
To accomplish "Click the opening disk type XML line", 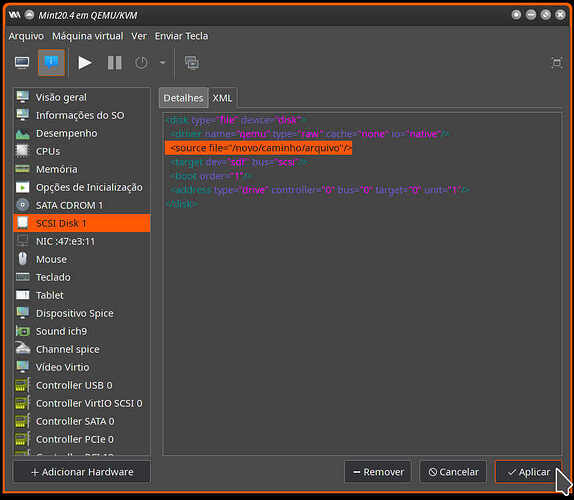I will [x=235, y=120].
